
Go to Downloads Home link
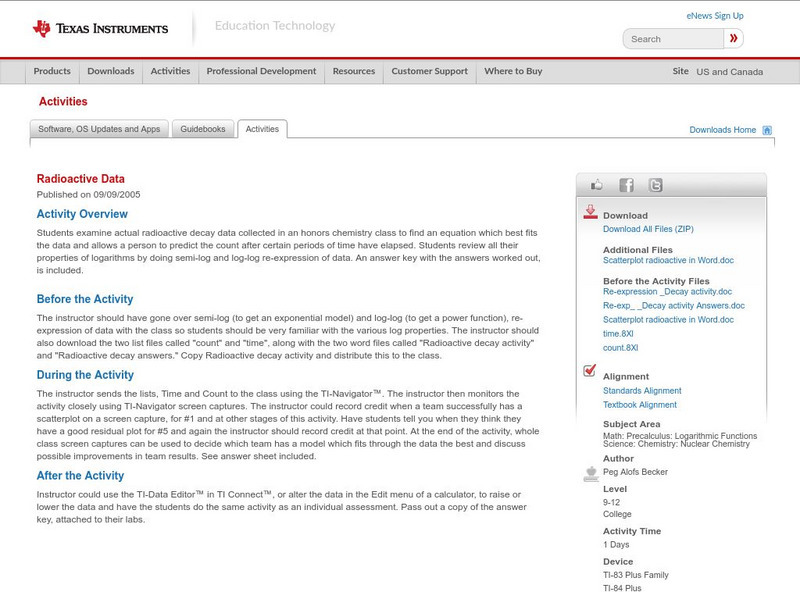click(722, 130)
